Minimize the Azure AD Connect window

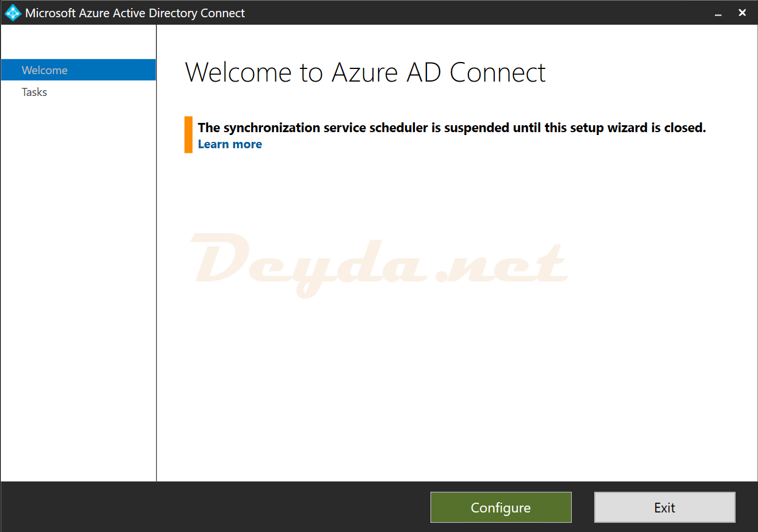718,13
